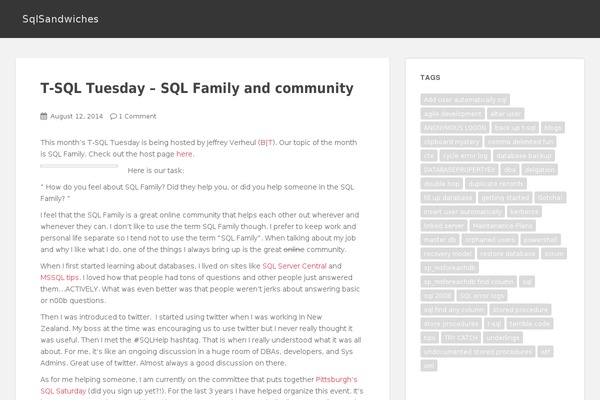Click the August 12, 2014 date link

click(77, 116)
